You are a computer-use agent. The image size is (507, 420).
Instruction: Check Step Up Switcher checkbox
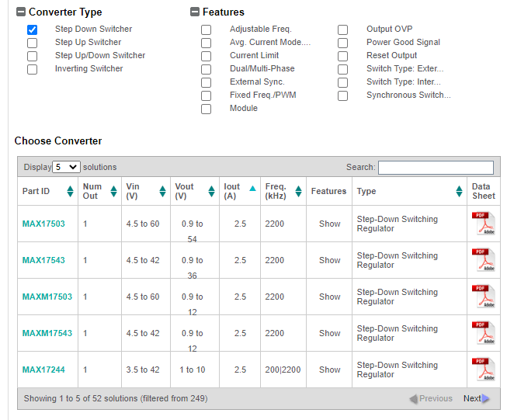pos(32,43)
